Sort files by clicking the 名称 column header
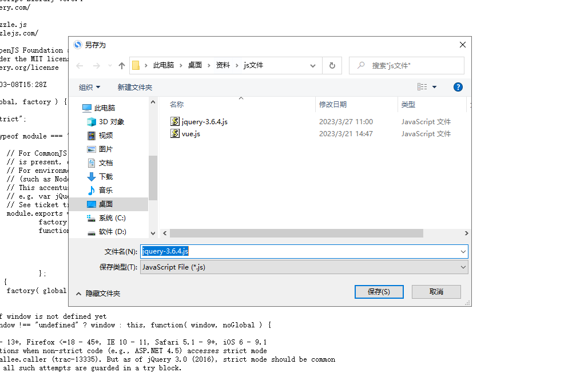Image resolution: width=588 pixels, height=372 pixels. pos(177,104)
